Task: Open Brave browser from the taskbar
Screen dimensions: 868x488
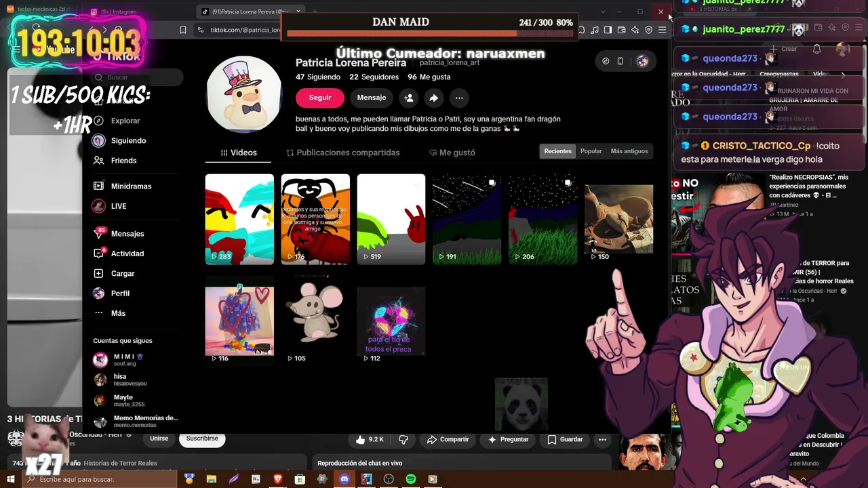Action: tap(277, 479)
